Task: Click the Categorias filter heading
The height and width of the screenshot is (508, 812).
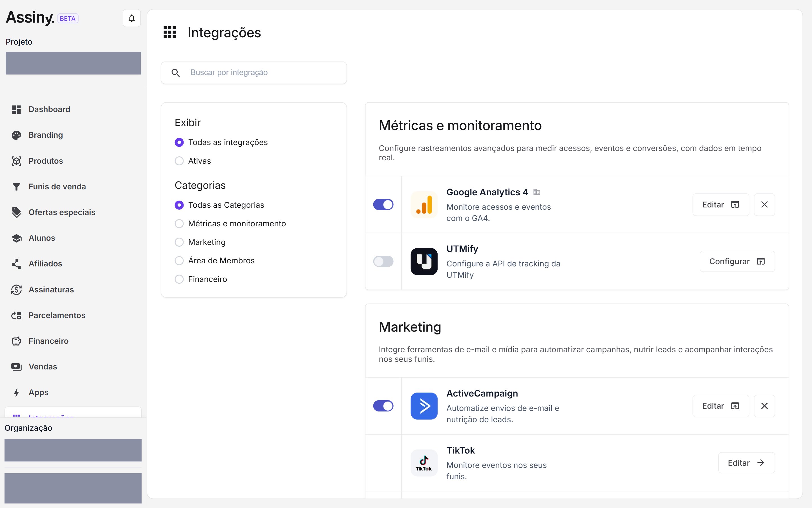Action: (x=200, y=185)
